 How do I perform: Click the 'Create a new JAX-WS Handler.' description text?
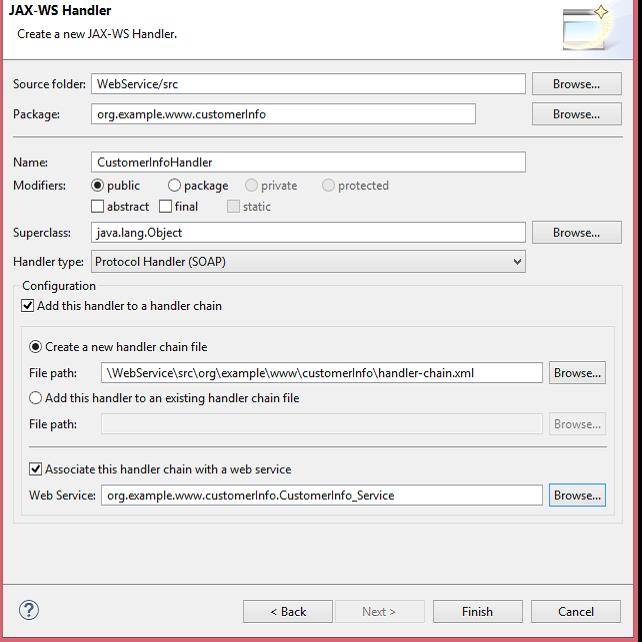97,34
